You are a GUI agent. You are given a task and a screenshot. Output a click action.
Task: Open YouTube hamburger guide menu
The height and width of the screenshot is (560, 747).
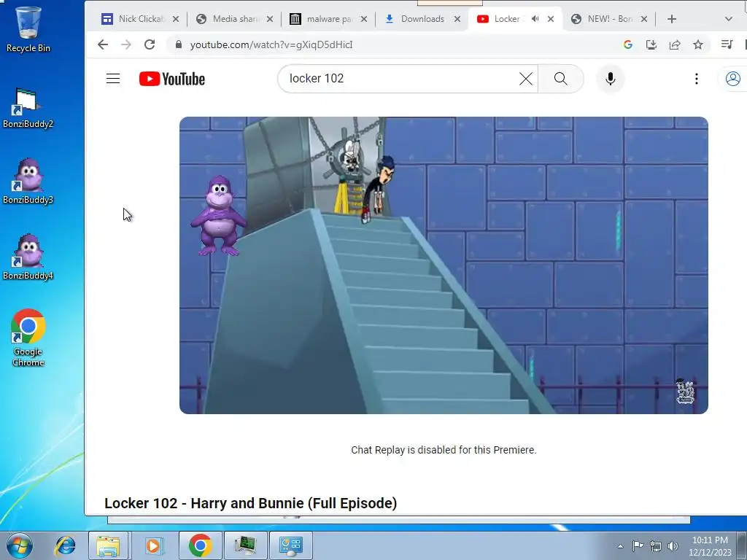113,79
